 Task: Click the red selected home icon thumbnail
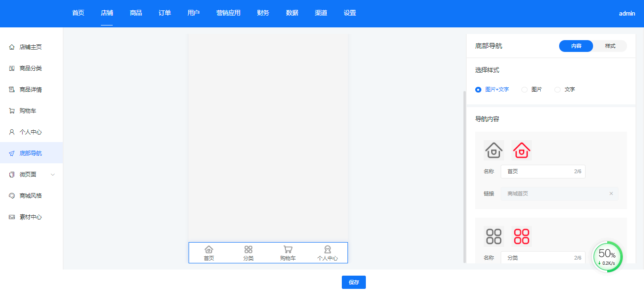521,151
